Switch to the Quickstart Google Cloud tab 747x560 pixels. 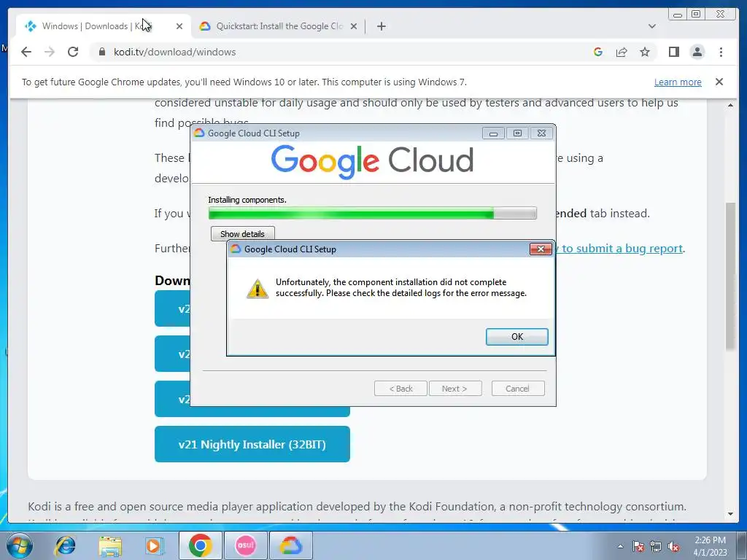pos(279,26)
